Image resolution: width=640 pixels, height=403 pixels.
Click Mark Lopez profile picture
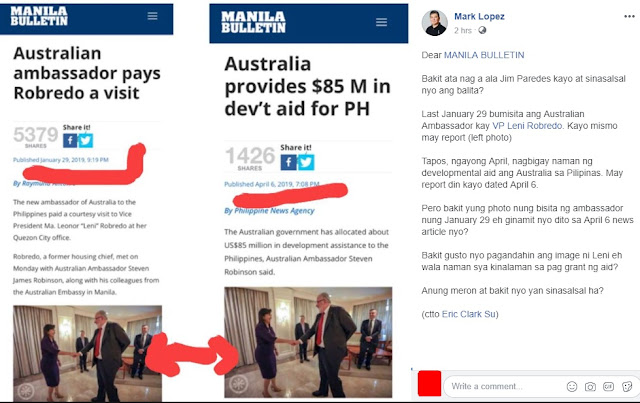[434, 23]
